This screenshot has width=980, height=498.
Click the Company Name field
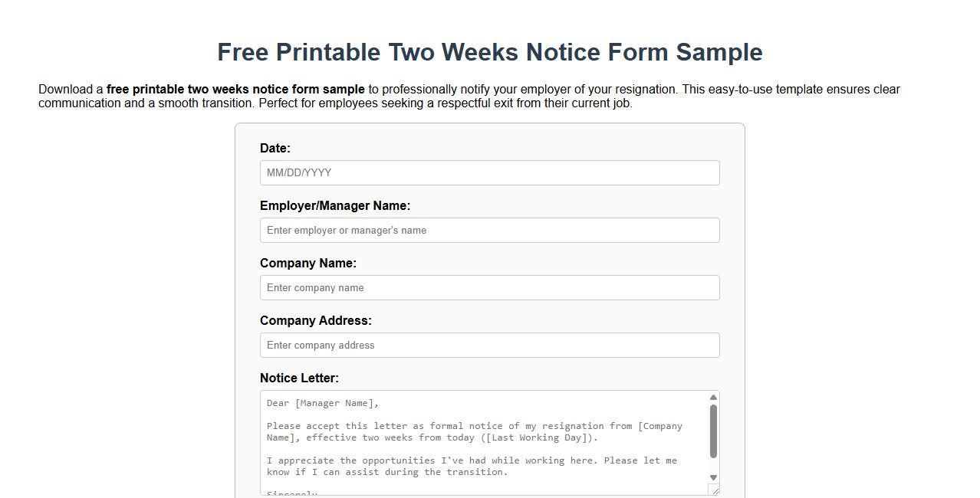click(489, 287)
